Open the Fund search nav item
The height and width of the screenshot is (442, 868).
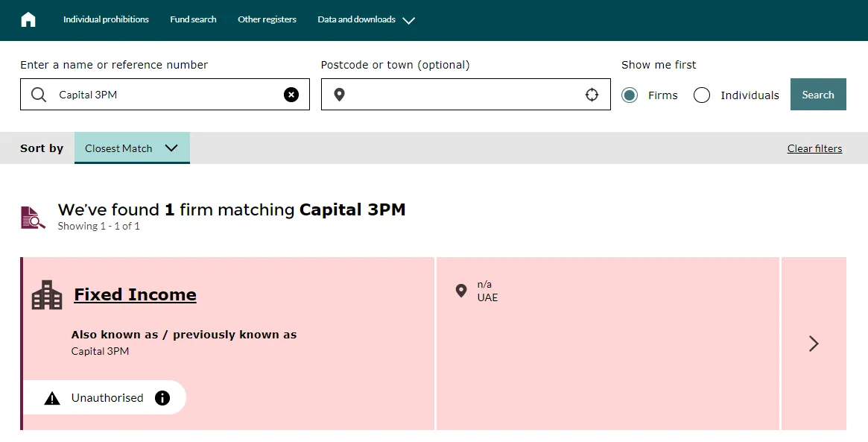pos(193,19)
